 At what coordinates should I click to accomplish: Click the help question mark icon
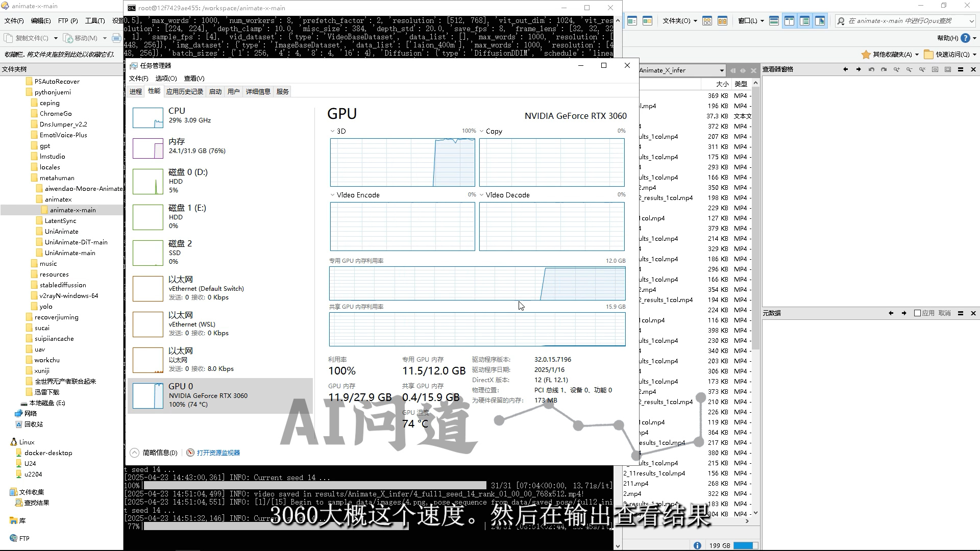(x=965, y=38)
